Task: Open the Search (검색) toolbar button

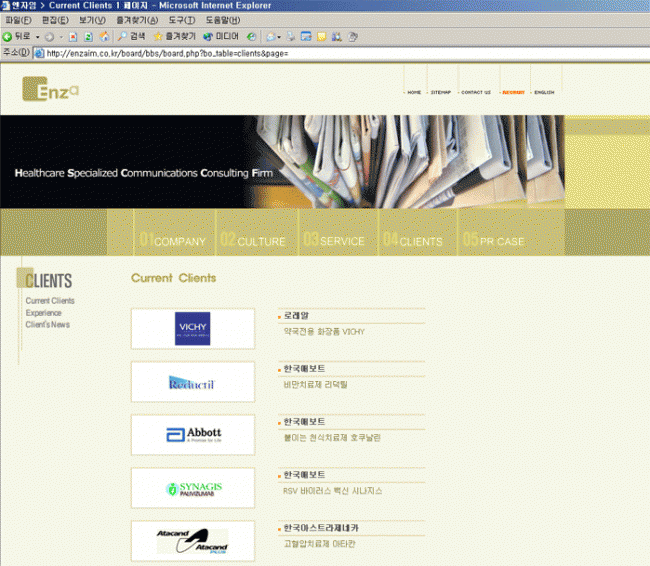Action: [x=131, y=36]
